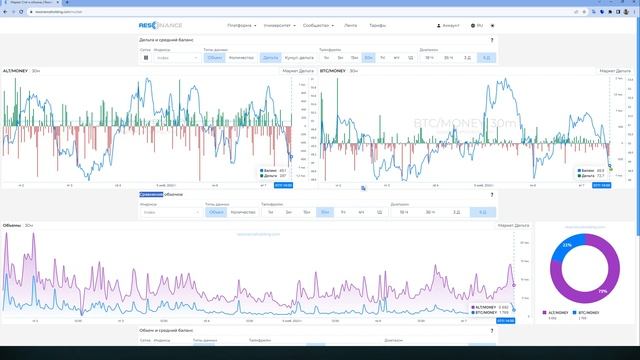
Task: Click Маркет Дельта label on Объемы chart
Action: (513, 225)
